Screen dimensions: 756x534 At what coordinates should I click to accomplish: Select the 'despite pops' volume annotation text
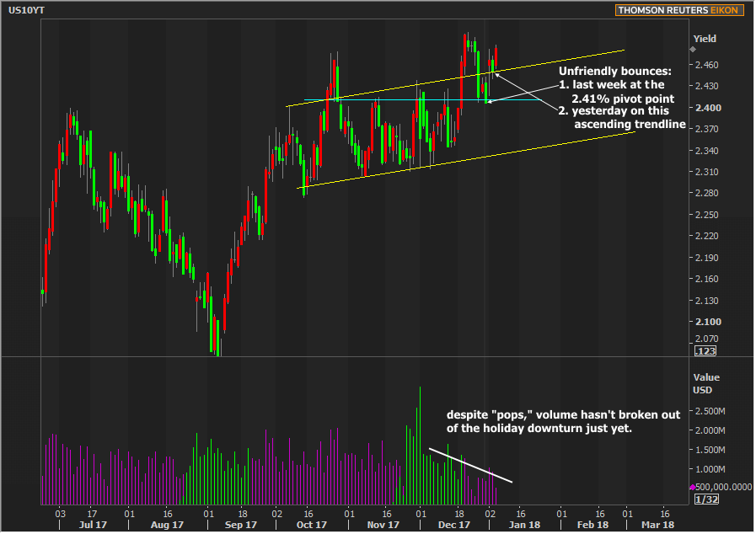(563, 415)
